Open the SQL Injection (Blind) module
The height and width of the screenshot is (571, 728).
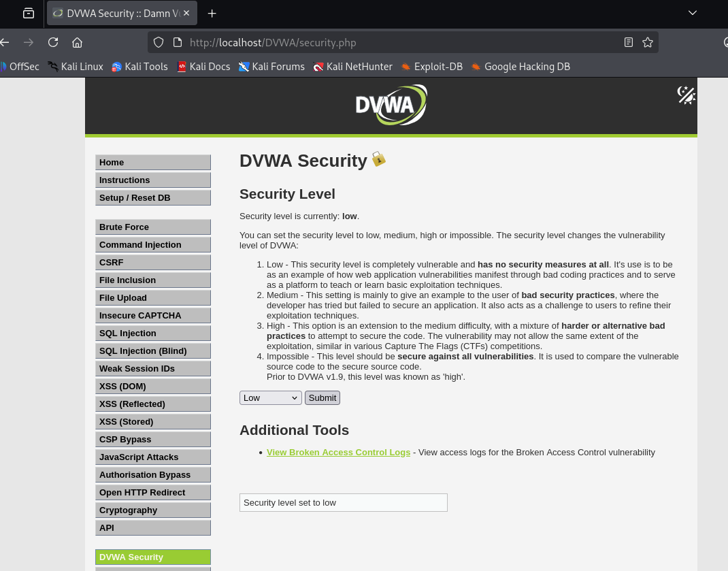tap(153, 350)
